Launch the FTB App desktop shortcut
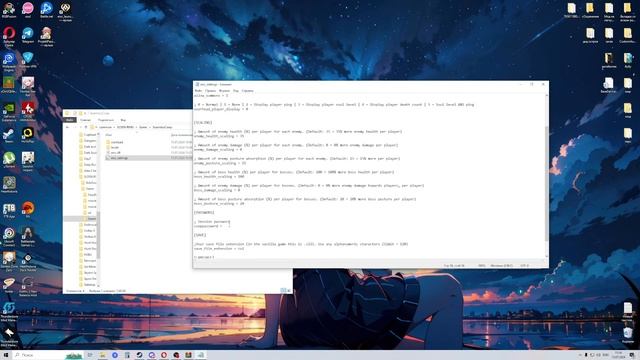Viewport: 640px width, 360px height. [9, 210]
